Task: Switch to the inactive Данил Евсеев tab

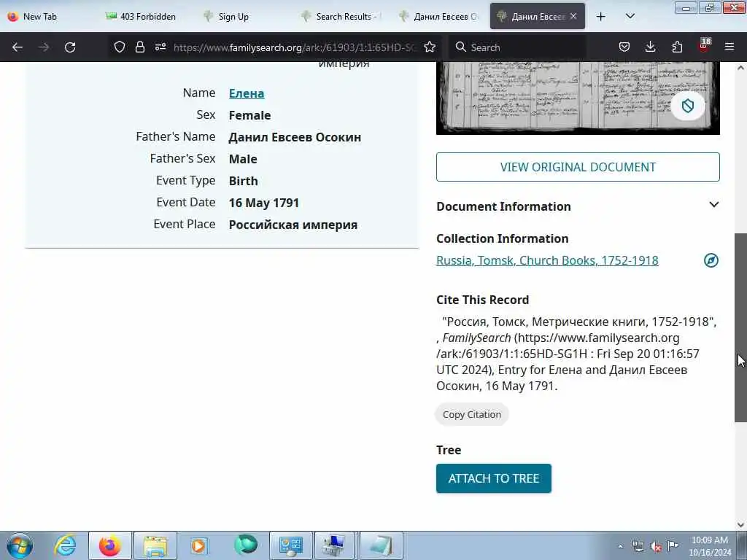Action: (441, 16)
